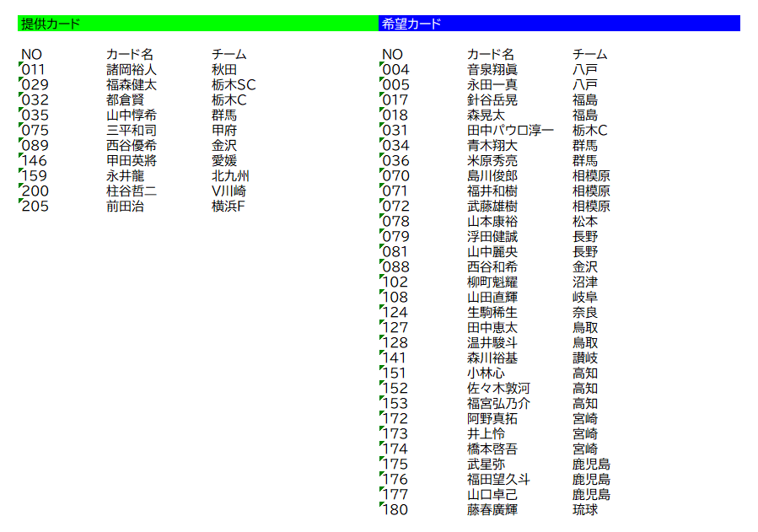Click the green 提供カード header cell
Viewport: 758px width, 532px height.
pyautogui.click(x=197, y=24)
